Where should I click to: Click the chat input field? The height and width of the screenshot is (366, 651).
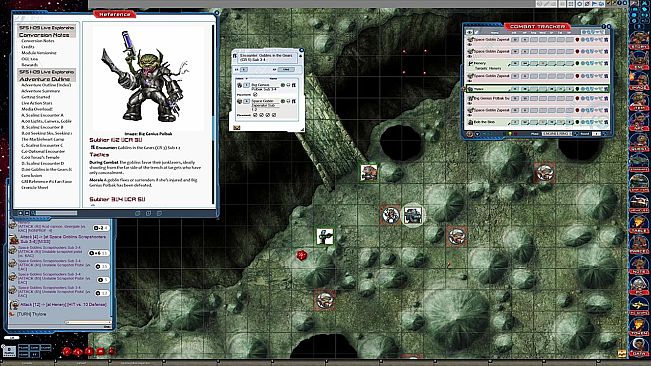[88, 322]
